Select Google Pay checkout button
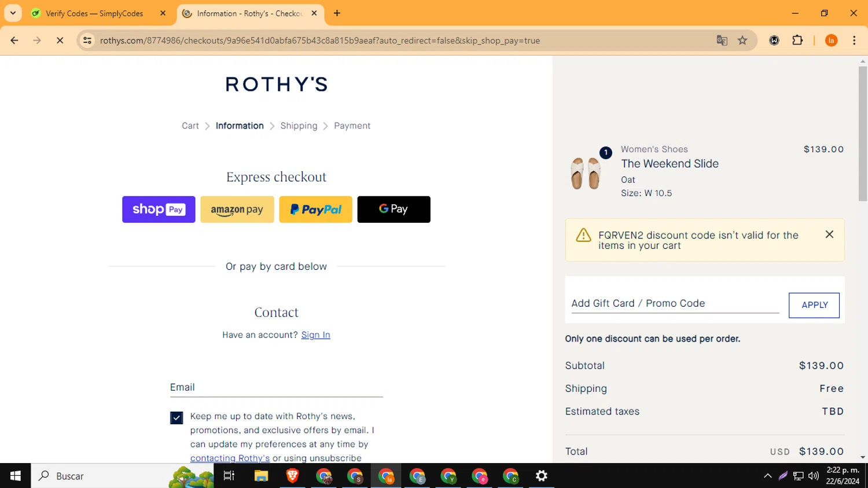This screenshot has width=868, height=488. [394, 210]
